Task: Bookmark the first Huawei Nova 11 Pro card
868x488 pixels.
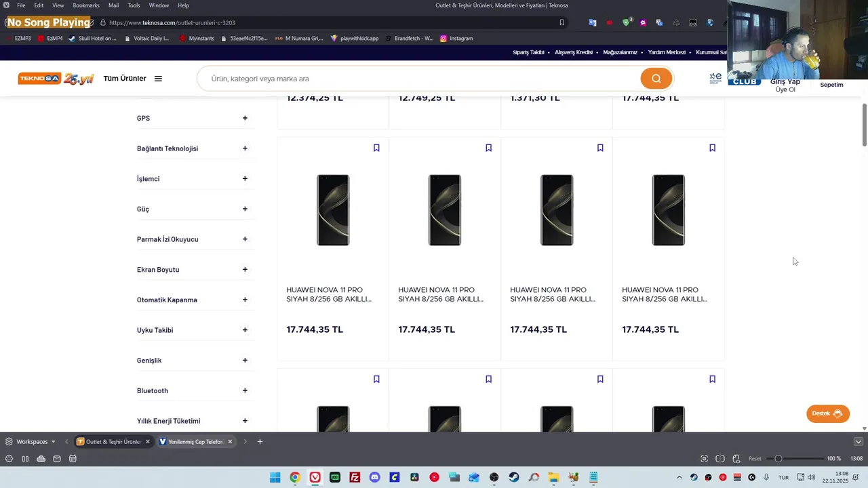Action: tap(376, 148)
